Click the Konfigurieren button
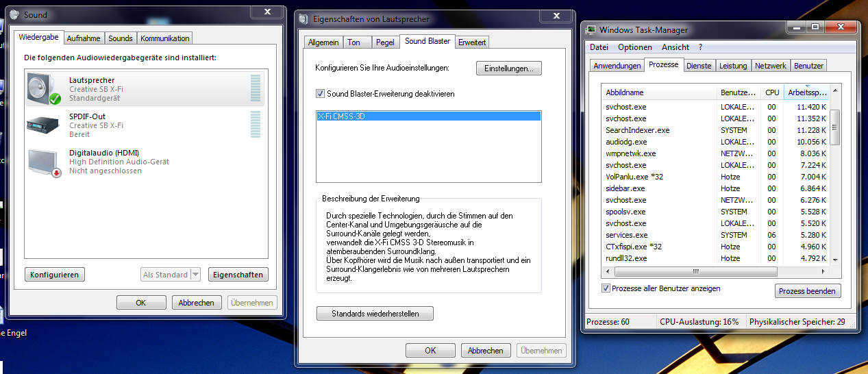The height and width of the screenshot is (374, 868). coord(55,275)
